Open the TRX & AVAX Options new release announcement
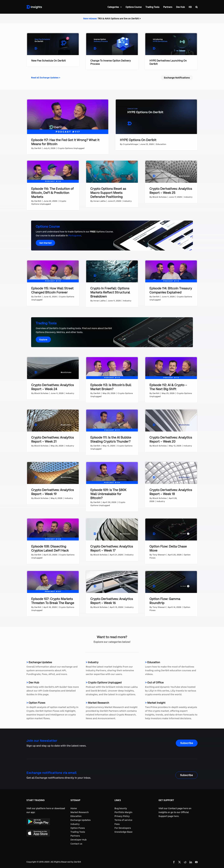Screen dimensions: 224x868 [x=112, y=19]
